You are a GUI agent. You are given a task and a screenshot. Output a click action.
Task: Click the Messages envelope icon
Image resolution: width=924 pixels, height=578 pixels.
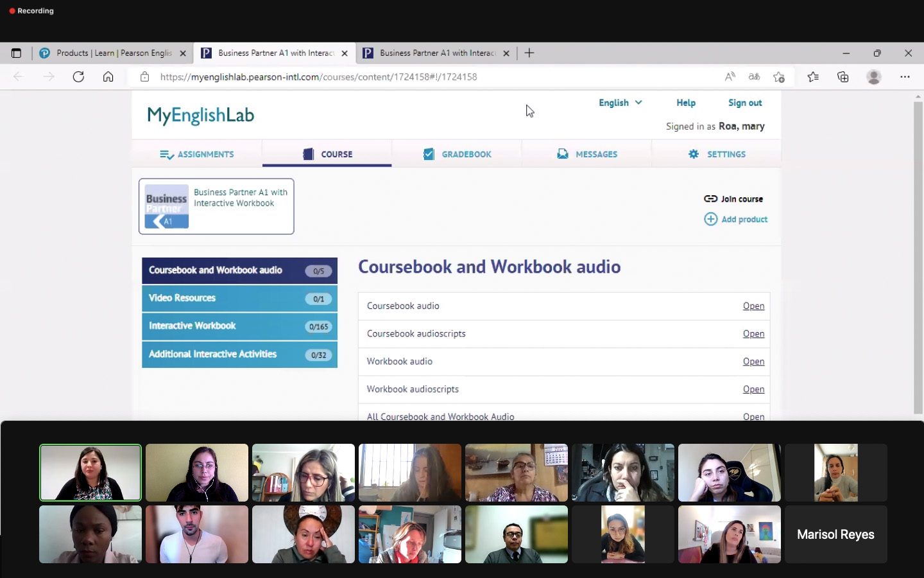coord(563,154)
